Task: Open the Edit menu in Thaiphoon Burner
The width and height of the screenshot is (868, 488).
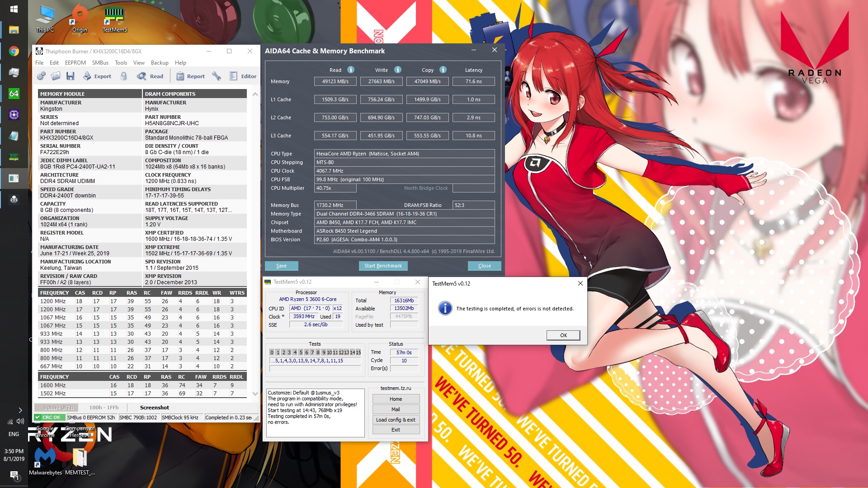Action: [x=54, y=63]
